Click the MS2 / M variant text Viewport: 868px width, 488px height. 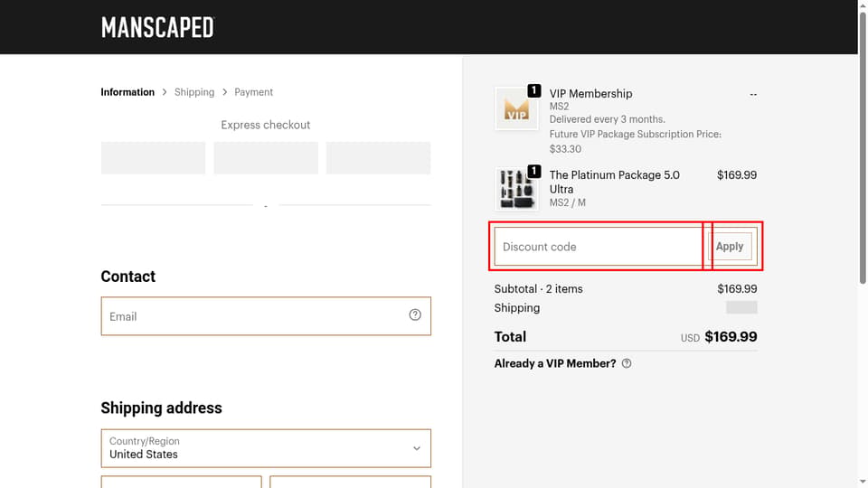pyautogui.click(x=568, y=202)
